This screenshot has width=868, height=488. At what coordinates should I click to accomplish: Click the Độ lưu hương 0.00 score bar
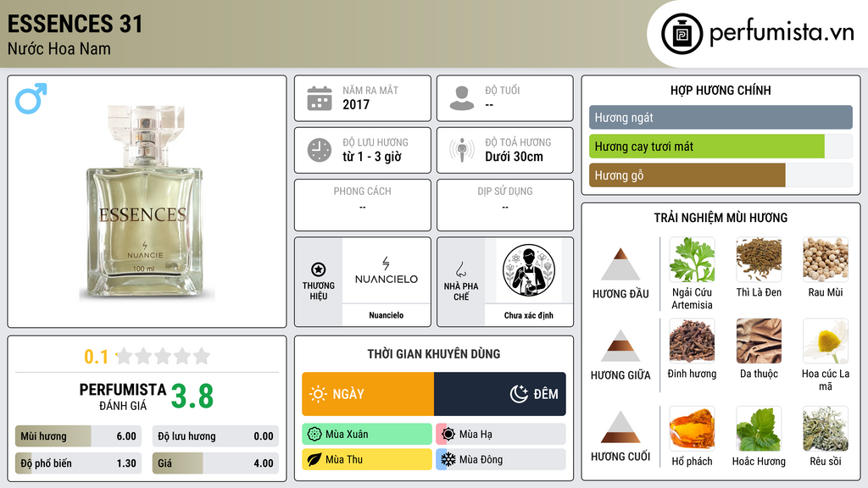click(x=215, y=436)
